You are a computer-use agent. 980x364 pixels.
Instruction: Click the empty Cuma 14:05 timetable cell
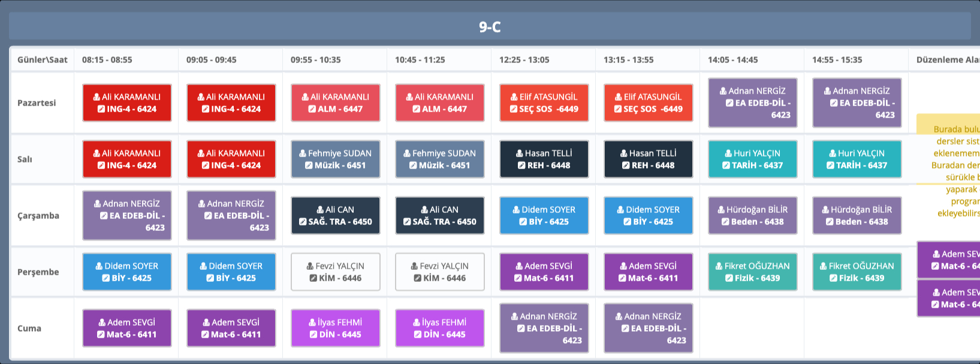tap(752, 328)
